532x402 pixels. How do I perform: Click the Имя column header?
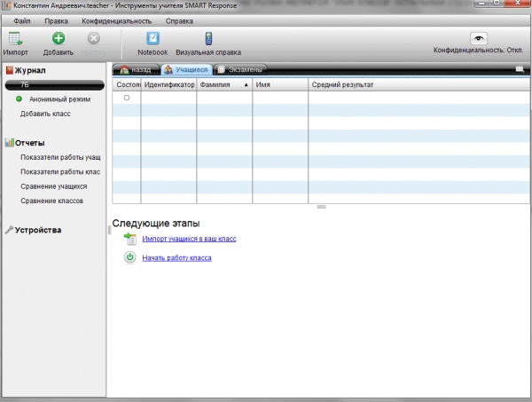(280, 84)
